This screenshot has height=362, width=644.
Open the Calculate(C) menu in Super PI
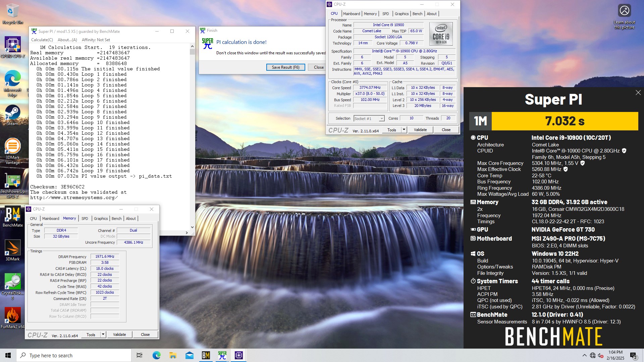42,40
